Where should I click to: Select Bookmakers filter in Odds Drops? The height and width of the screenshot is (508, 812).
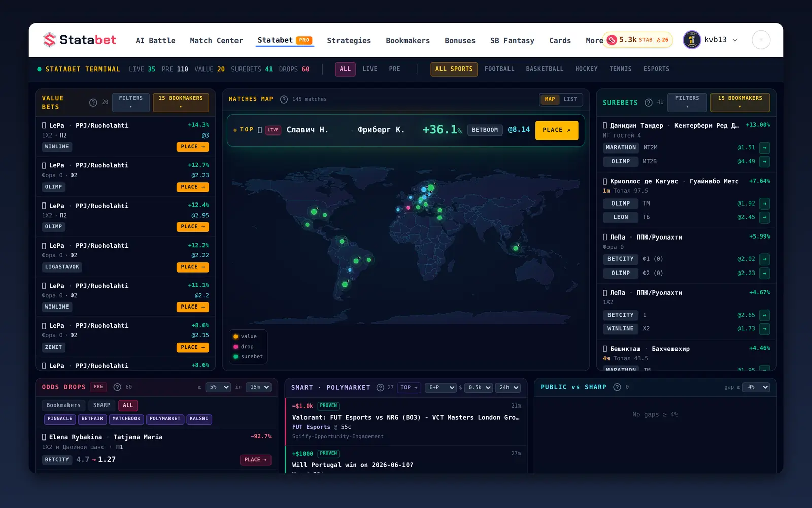[63, 405]
